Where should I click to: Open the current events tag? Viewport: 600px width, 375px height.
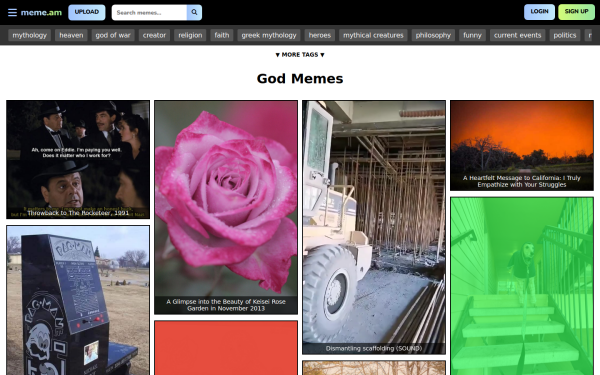(517, 35)
